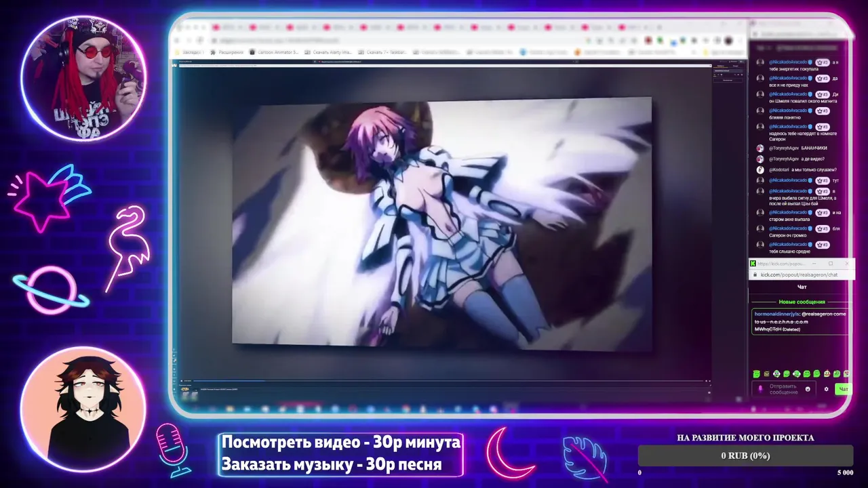Click the Посмотреть видео - 30р минута text
This screenshot has height=488, width=868.
point(341,443)
